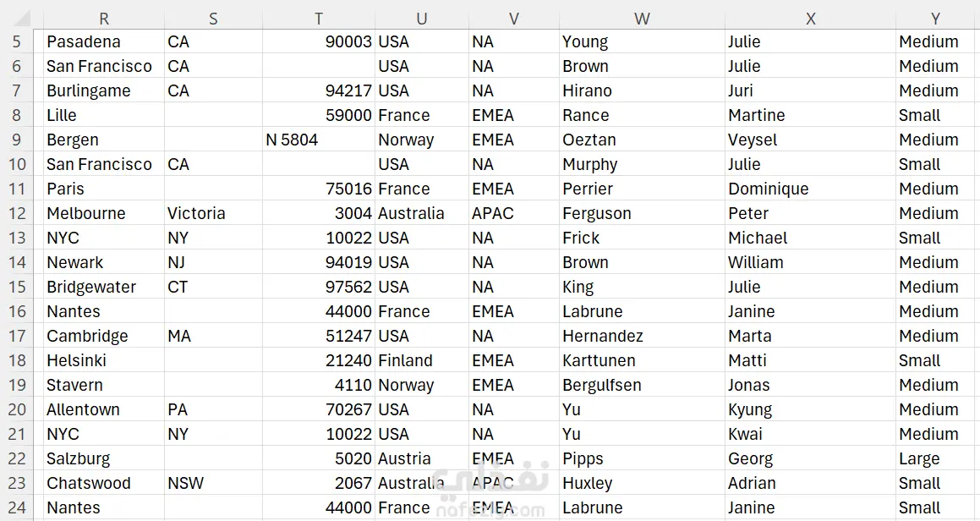980x521 pixels.
Task: Select the APAC cell in row 12
Action: pos(514,213)
